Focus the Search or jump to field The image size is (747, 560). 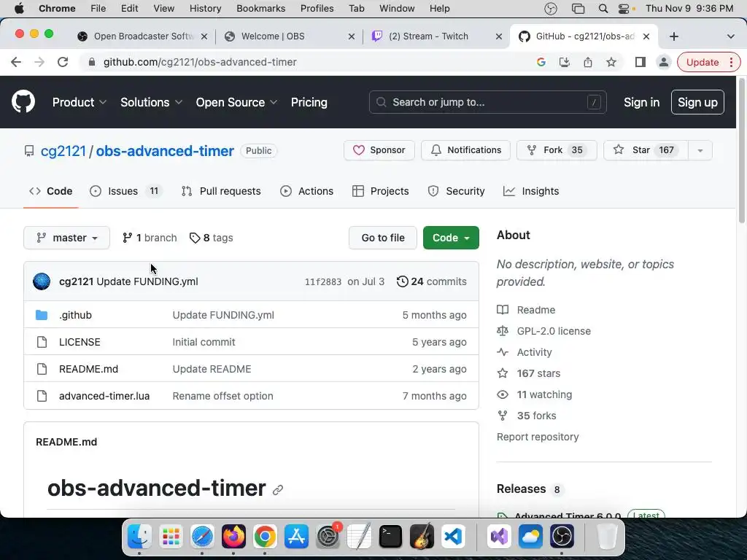pos(487,102)
